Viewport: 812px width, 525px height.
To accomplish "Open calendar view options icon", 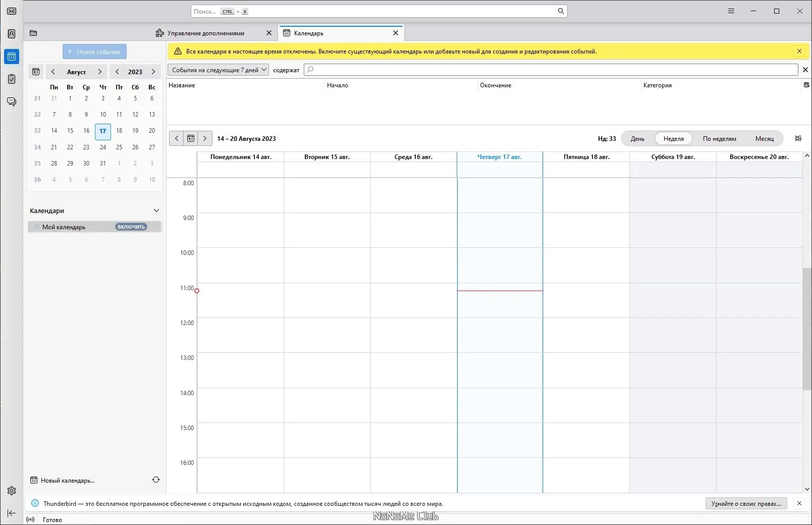I will tap(798, 138).
